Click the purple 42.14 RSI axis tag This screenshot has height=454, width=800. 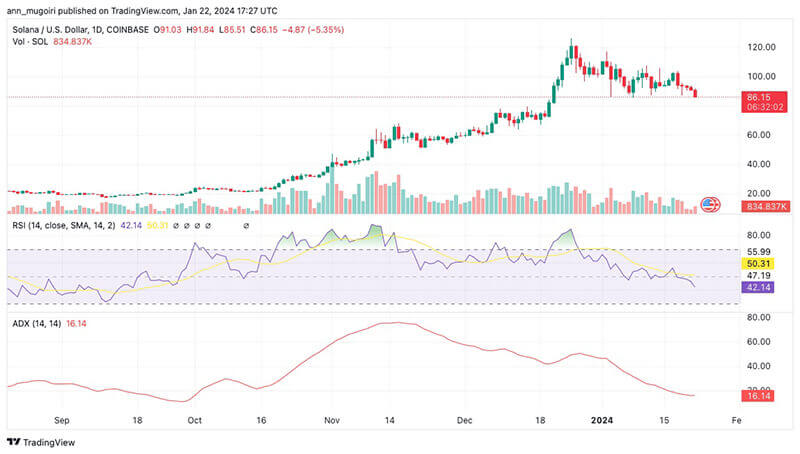[758, 287]
